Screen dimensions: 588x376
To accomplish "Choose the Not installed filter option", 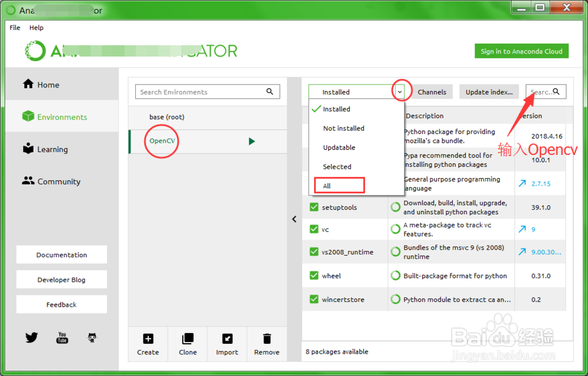I will pyautogui.click(x=356, y=128).
